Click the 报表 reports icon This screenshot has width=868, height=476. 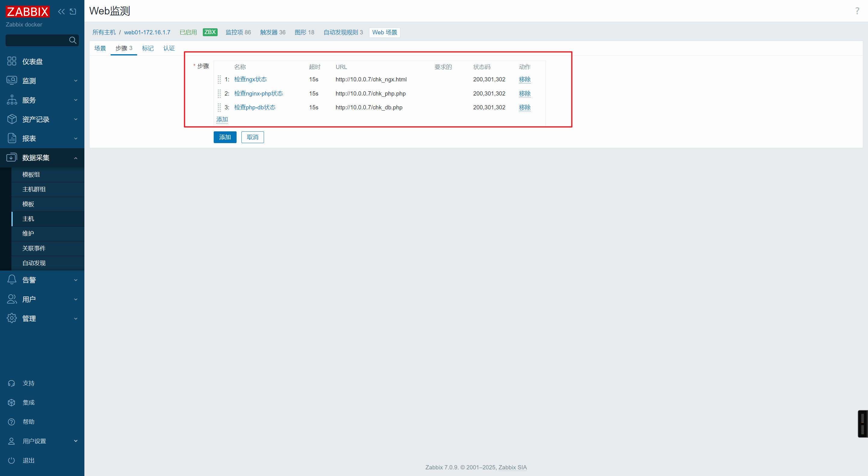click(x=12, y=138)
